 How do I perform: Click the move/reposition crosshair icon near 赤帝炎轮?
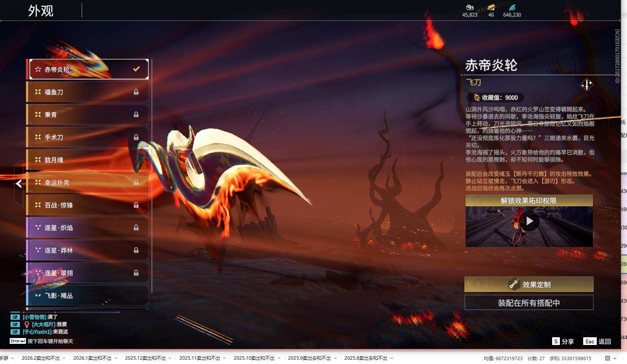586,85
